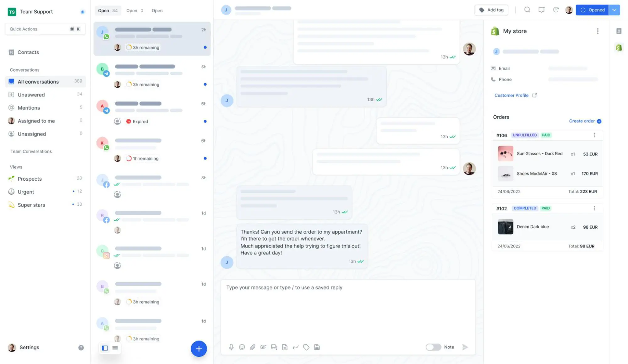Click the send arrow icon
628x364 pixels.
(465, 347)
